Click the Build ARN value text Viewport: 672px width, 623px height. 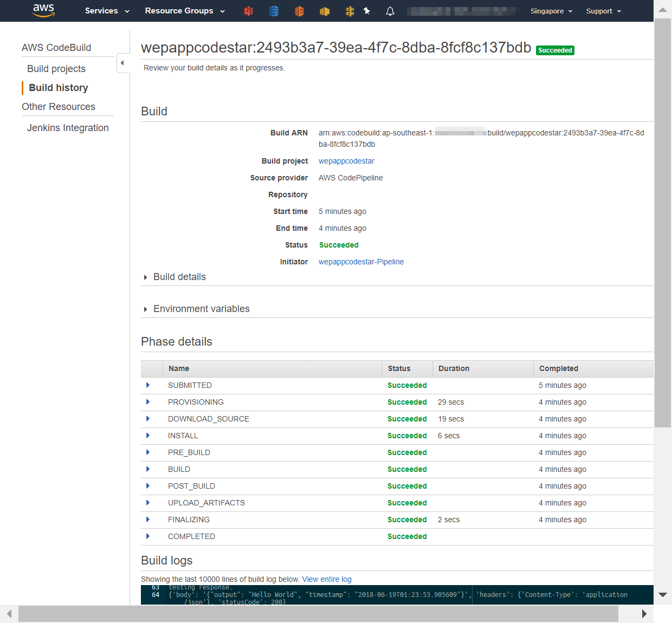pyautogui.click(x=481, y=138)
